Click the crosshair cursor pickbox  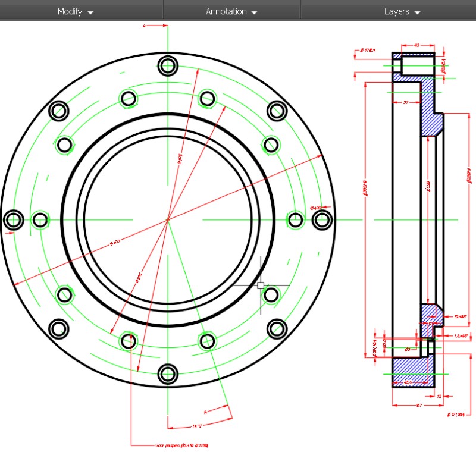tap(261, 285)
